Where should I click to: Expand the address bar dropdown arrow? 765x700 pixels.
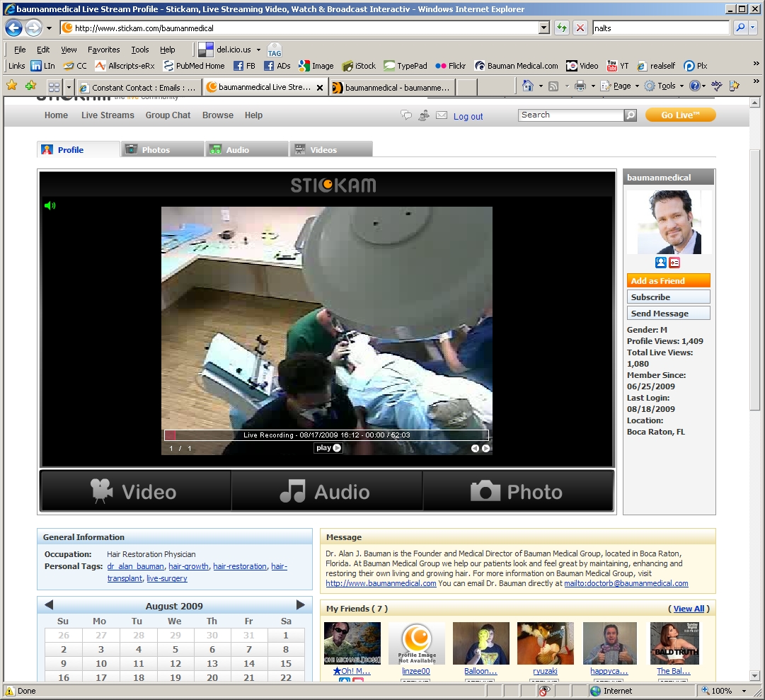pyautogui.click(x=544, y=28)
